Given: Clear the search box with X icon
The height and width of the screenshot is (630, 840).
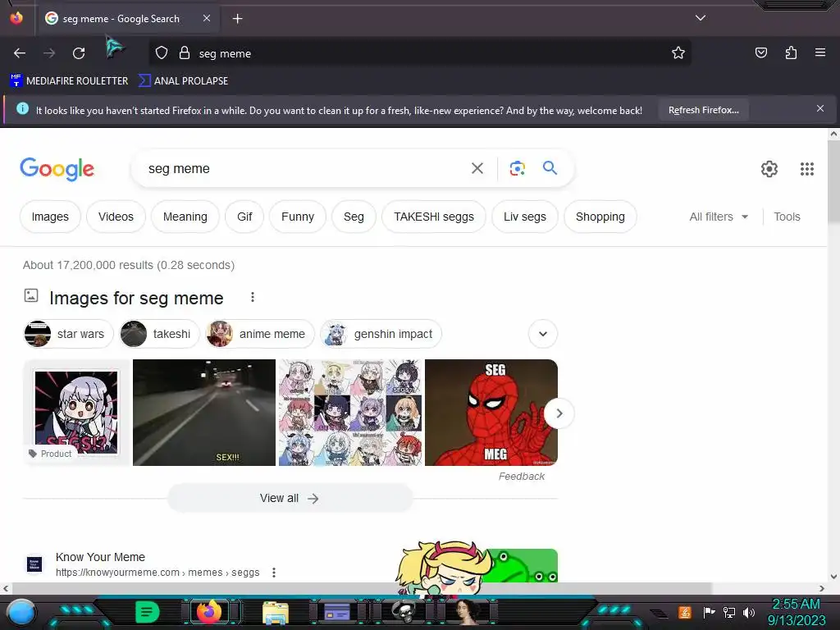Looking at the screenshot, I should coord(477,169).
